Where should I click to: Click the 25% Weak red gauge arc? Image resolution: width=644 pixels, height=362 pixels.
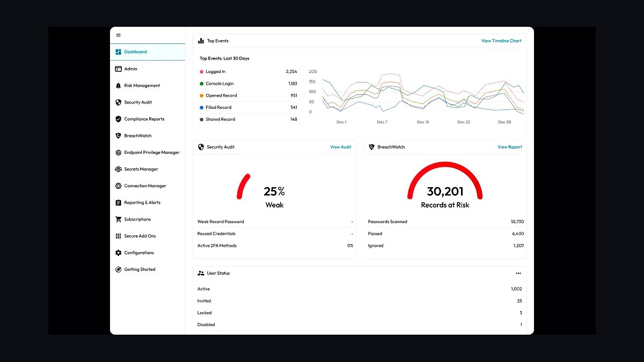(243, 186)
